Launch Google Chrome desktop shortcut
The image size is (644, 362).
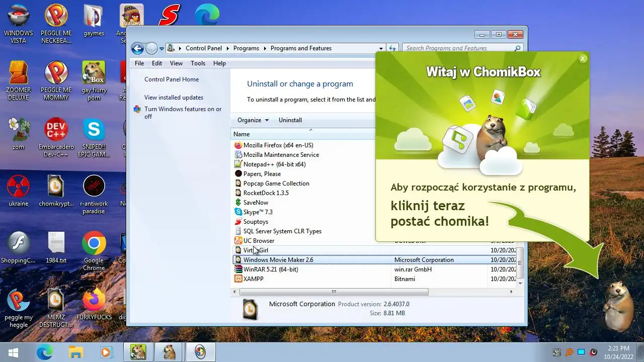(94, 251)
